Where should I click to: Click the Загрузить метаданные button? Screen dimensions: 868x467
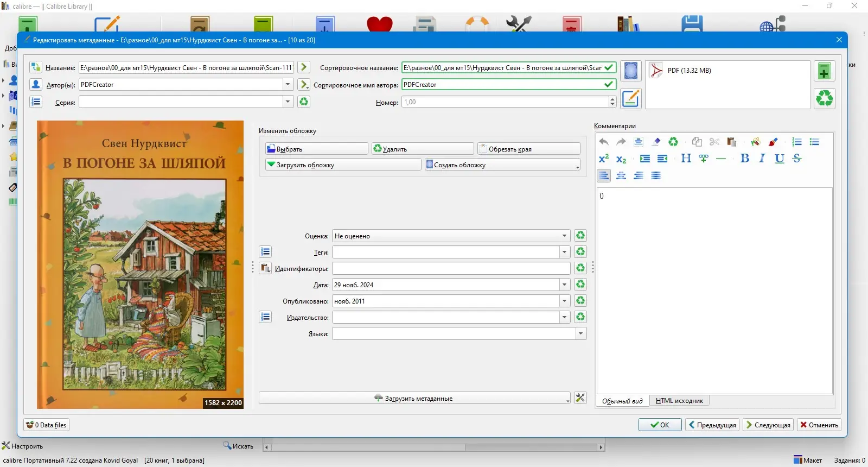[414, 398]
